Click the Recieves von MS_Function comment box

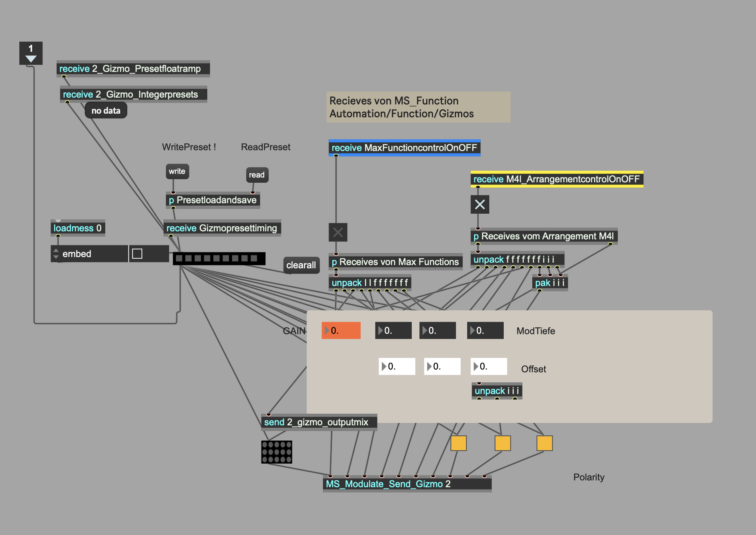click(x=418, y=107)
